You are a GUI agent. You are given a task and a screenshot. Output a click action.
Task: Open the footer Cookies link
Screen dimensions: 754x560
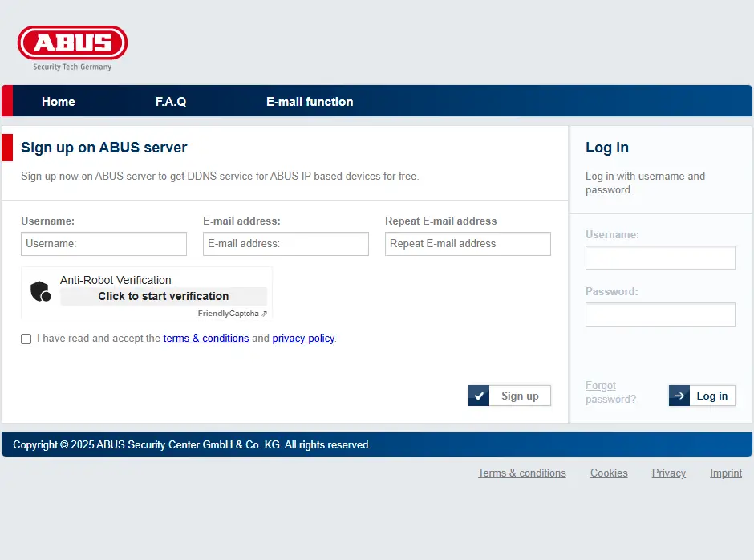[x=609, y=473]
